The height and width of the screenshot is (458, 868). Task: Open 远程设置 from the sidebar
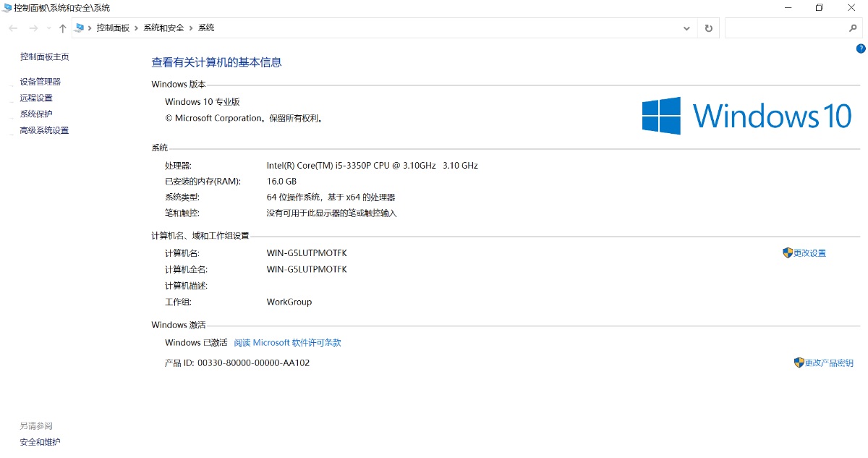36,98
